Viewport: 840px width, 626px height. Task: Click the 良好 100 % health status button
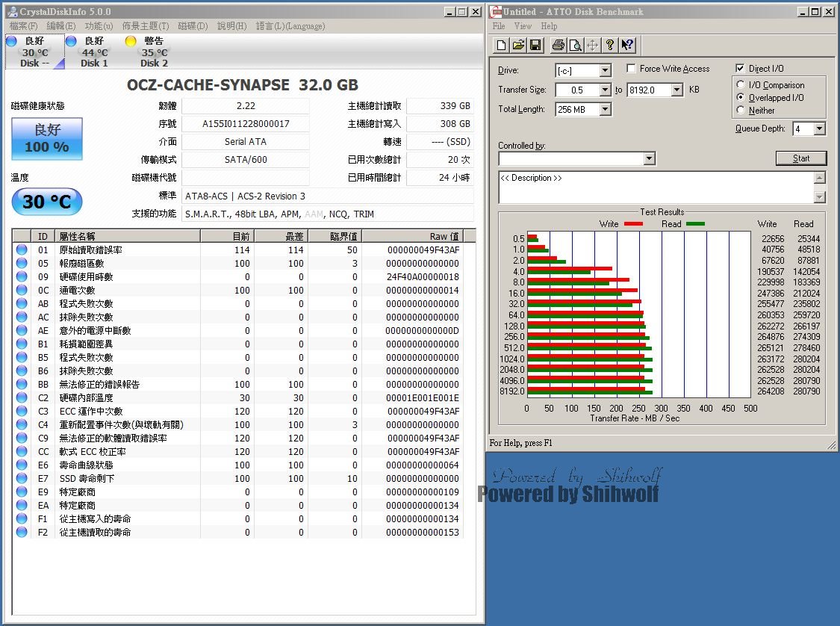pos(47,139)
